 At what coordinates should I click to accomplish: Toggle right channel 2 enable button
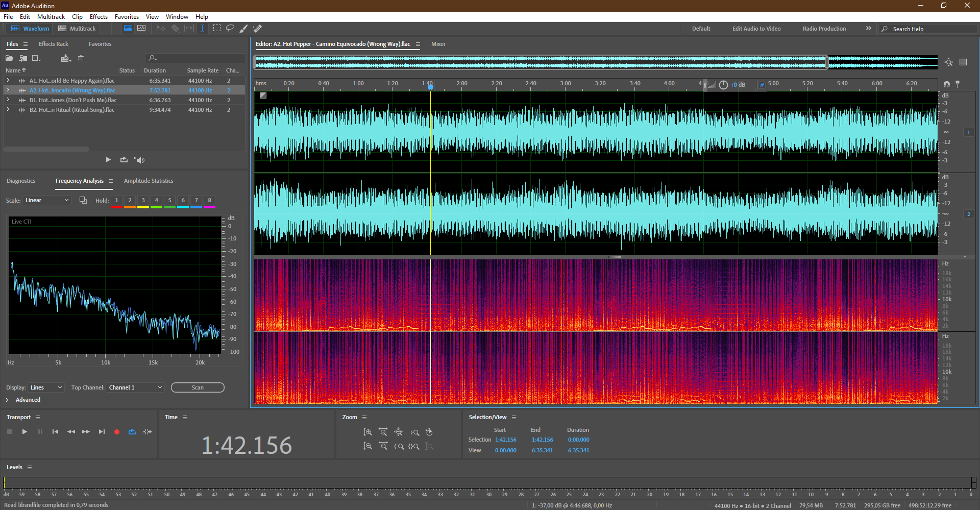pos(968,214)
